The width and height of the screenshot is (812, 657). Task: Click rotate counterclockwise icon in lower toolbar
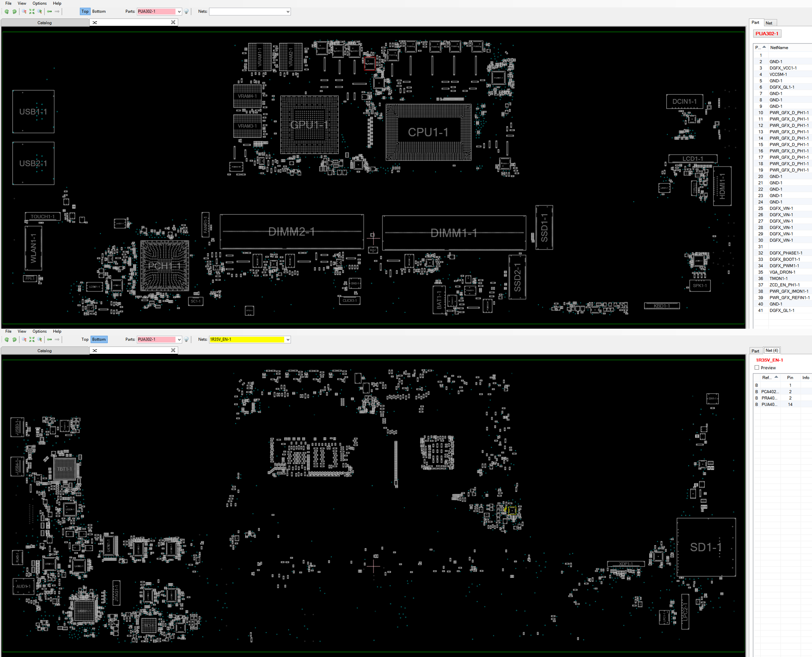pyautogui.click(x=7, y=339)
